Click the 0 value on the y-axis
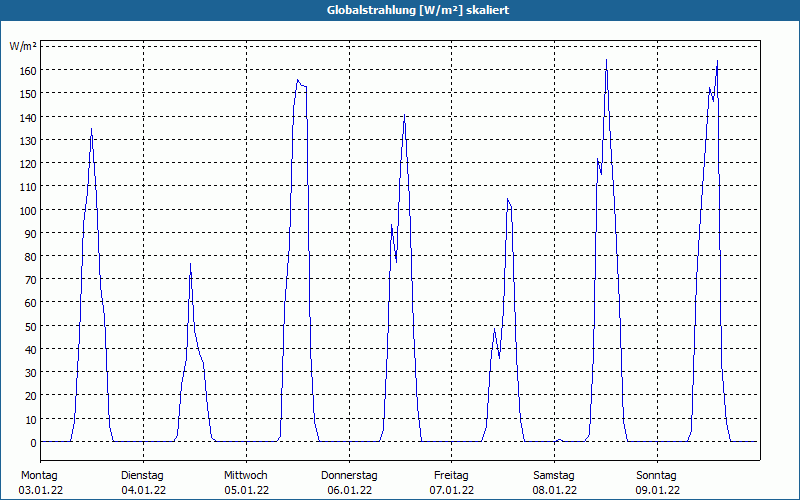 [x=34, y=442]
